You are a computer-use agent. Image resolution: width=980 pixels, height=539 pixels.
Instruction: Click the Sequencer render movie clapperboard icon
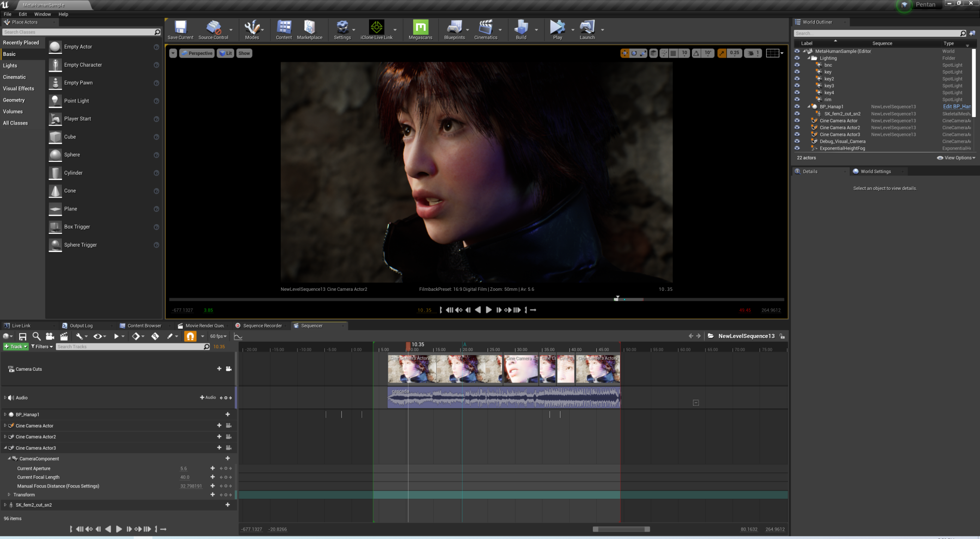(x=64, y=336)
